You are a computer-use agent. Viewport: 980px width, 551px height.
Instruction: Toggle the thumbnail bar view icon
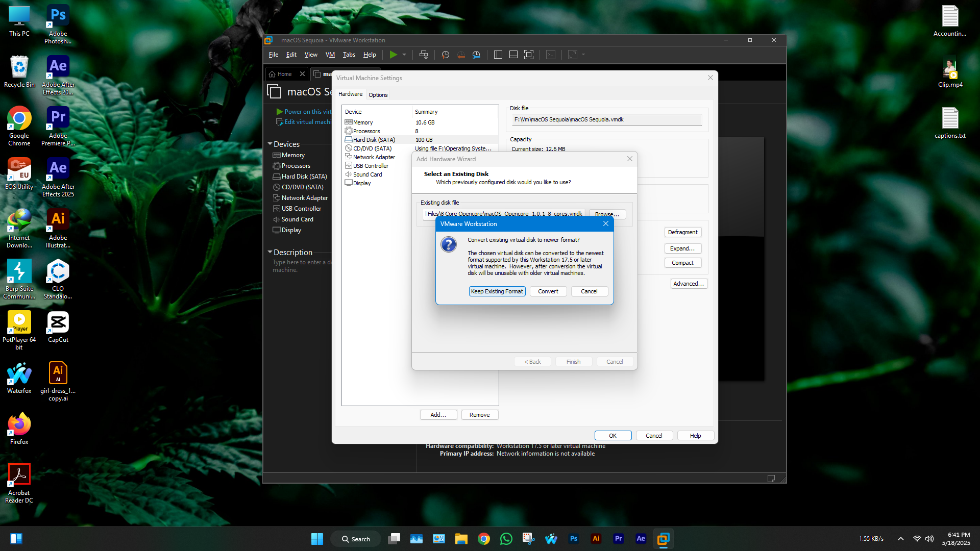click(513, 55)
